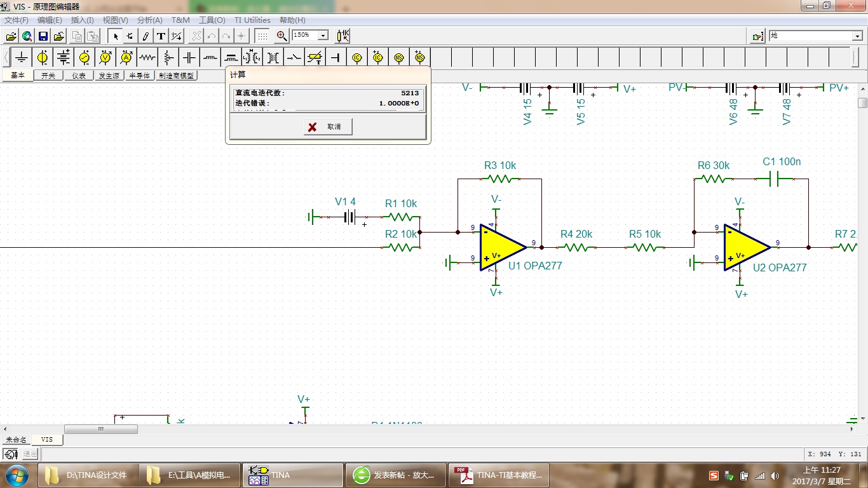Open the 编辑(E) menu

[x=50, y=20]
